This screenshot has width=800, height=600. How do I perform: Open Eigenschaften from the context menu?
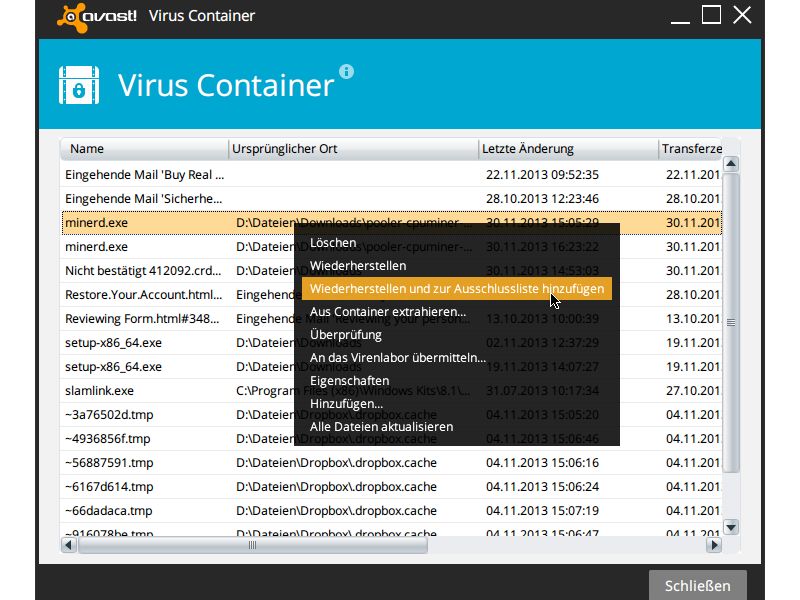[349, 381]
